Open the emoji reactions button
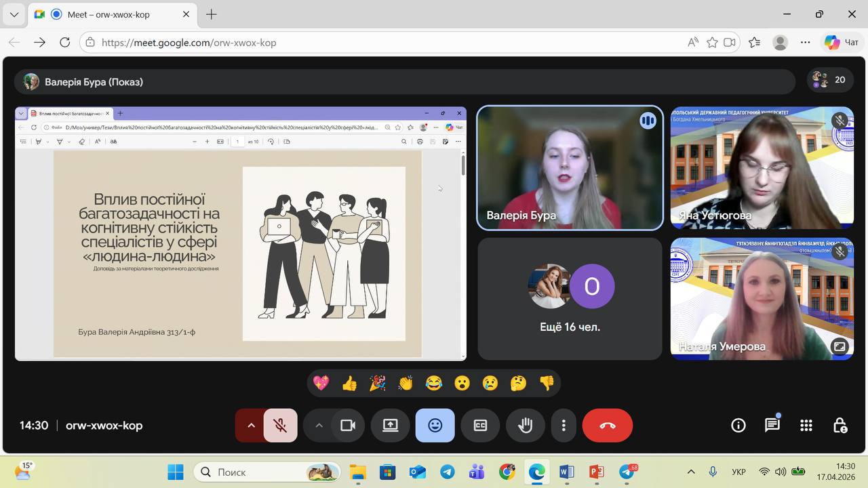This screenshot has width=868, height=488. (x=435, y=426)
